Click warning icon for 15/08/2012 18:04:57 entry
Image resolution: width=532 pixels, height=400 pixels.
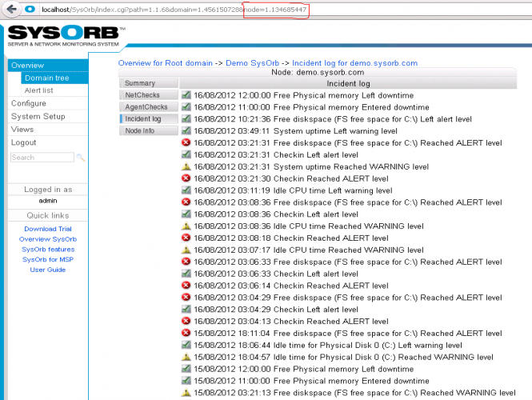(x=186, y=357)
